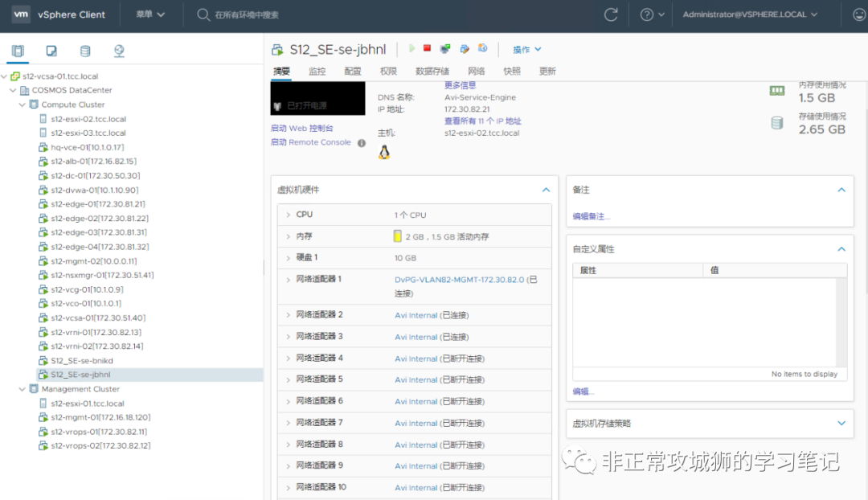The width and height of the screenshot is (868, 500).
Task: Click the cluster icon for Management Cluster
Action: [34, 389]
